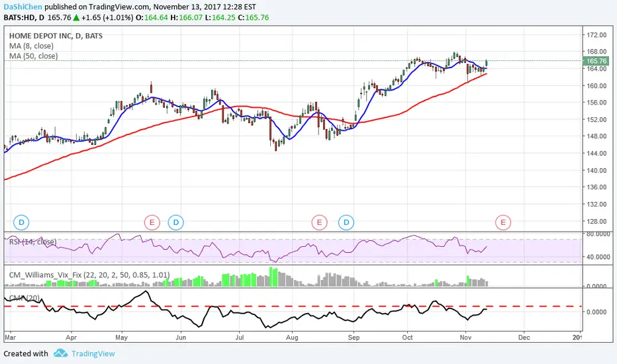This screenshot has width=617, height=364.
Task: Click the L:164.25 low value
Action: (220, 18)
